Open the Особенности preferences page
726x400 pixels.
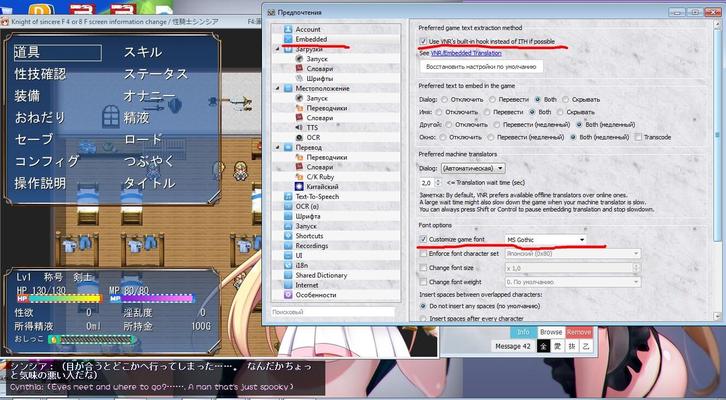click(315, 295)
